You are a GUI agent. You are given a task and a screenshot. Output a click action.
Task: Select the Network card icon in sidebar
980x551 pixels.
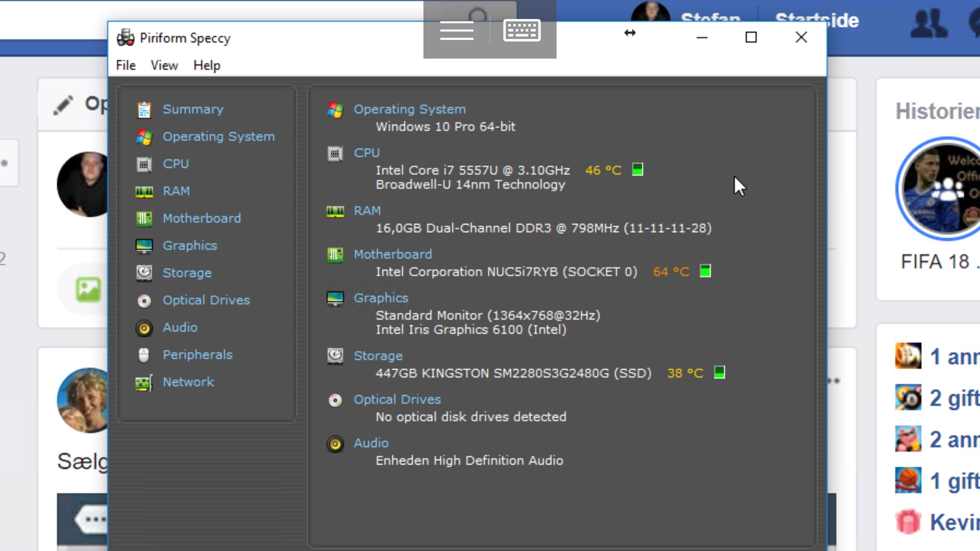tap(144, 383)
